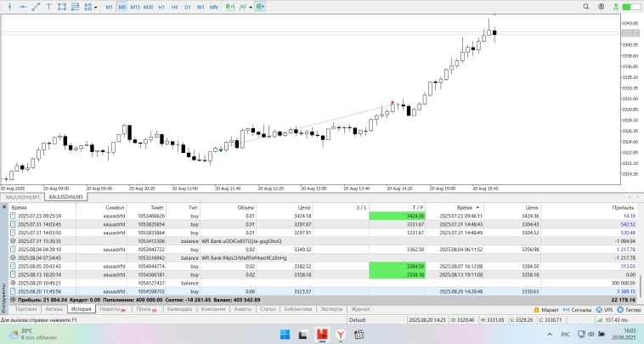Screen dimensions: 644x344
Task: Click the green T/P cell 3424.36
Action: pos(397,216)
